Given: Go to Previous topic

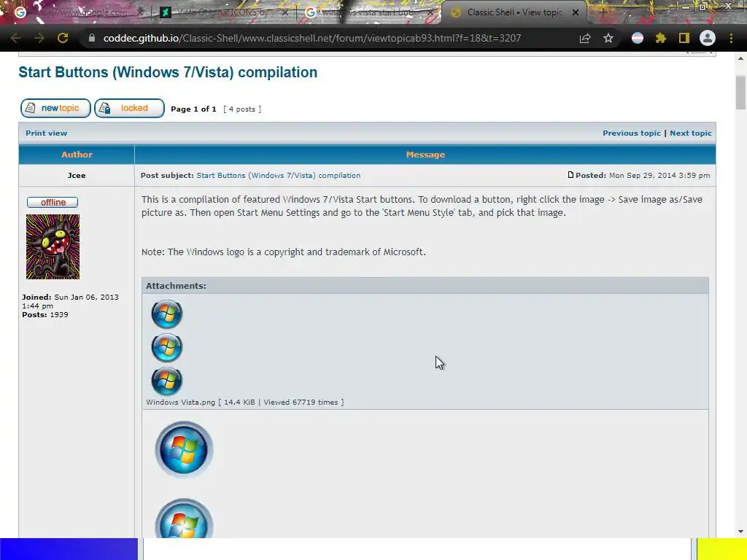Looking at the screenshot, I should (x=632, y=133).
